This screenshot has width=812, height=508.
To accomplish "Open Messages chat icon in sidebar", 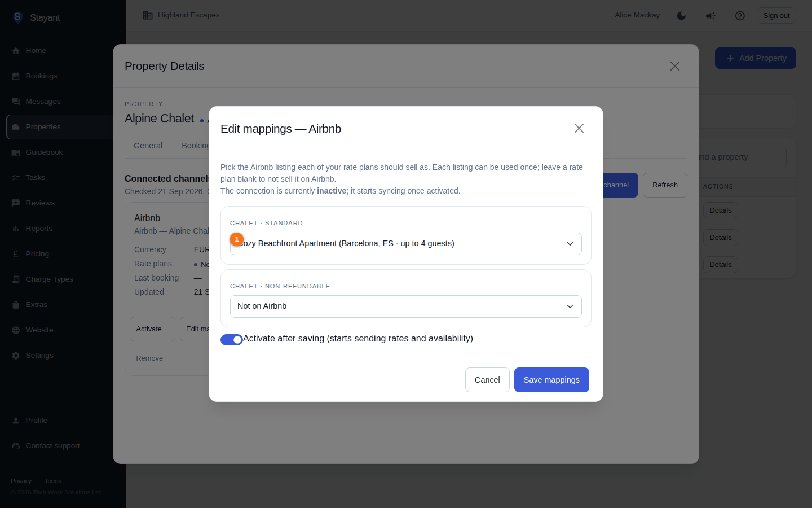I will (16, 102).
